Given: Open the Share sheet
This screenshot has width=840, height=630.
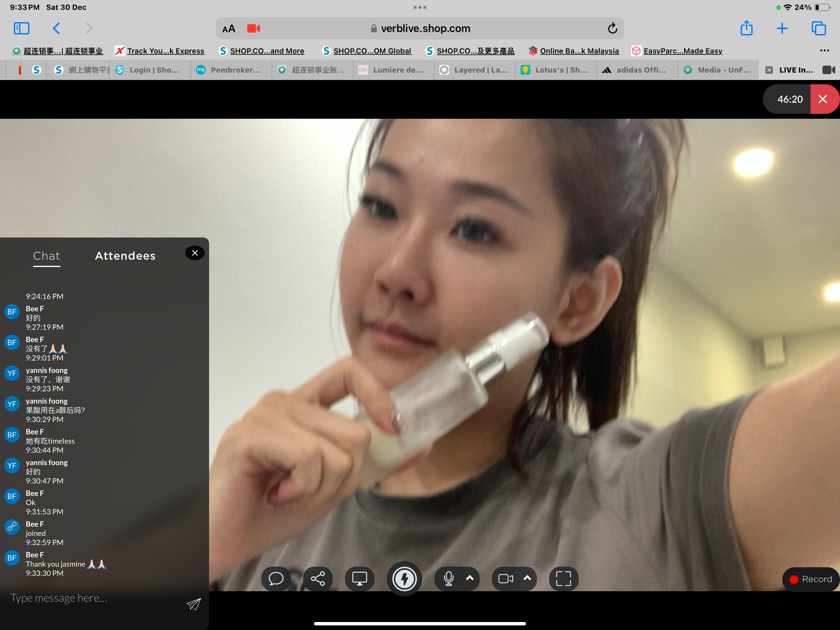Looking at the screenshot, I should (746, 28).
